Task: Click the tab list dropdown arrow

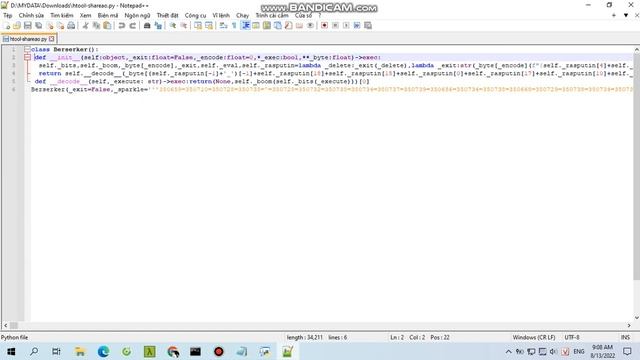Action: click(x=626, y=15)
